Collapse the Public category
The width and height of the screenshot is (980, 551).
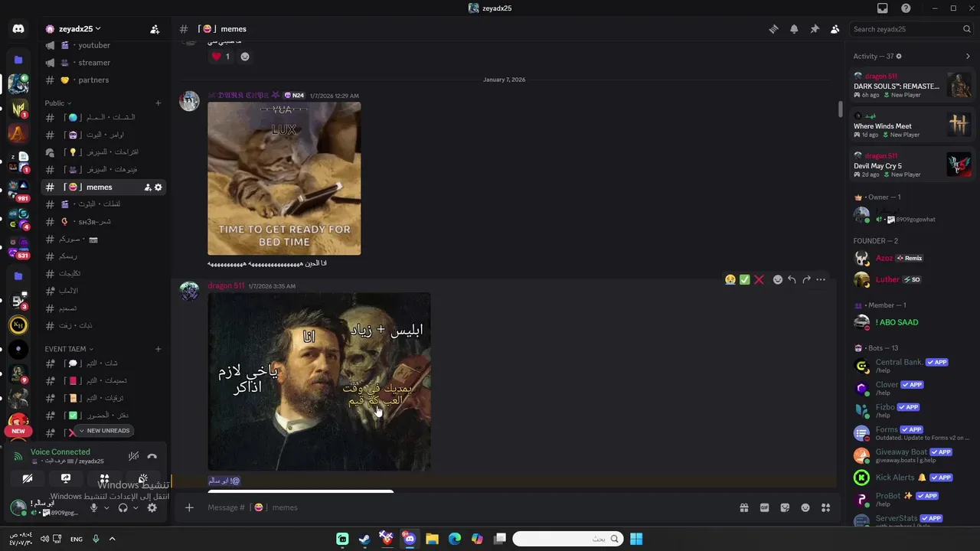58,103
